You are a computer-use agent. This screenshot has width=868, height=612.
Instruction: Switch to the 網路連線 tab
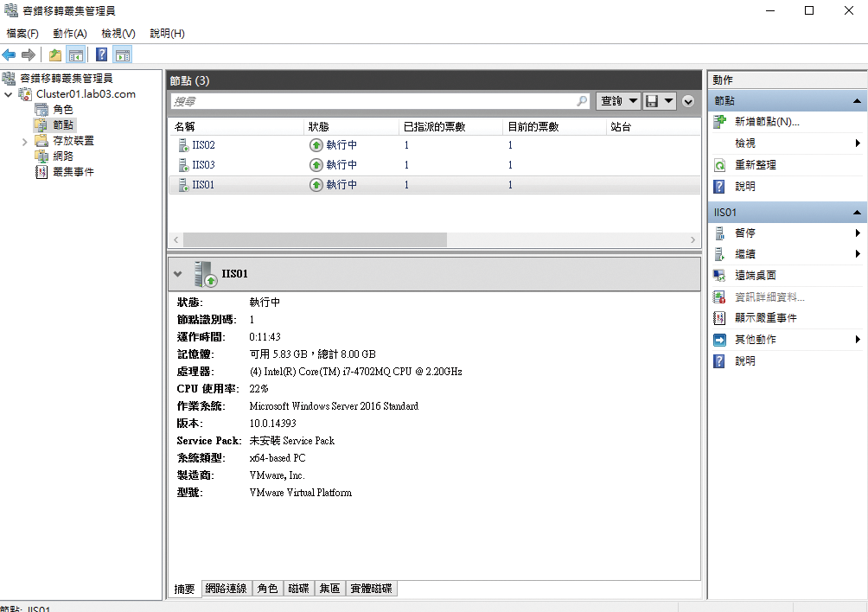[x=226, y=588]
